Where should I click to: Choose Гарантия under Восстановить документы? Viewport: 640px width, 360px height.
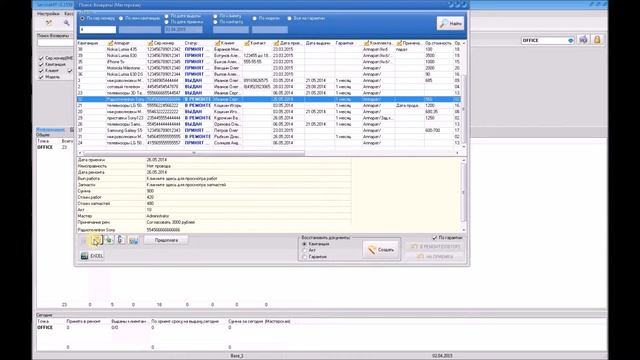click(304, 257)
